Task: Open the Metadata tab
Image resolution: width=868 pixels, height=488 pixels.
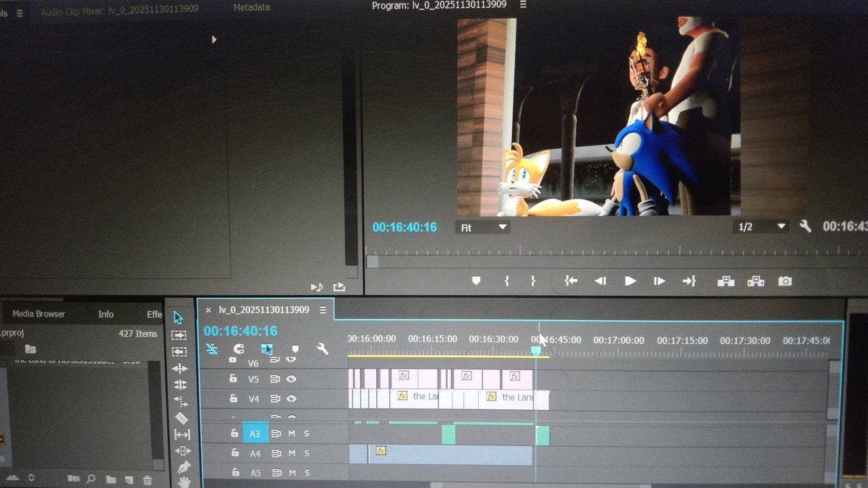Action: (x=252, y=7)
